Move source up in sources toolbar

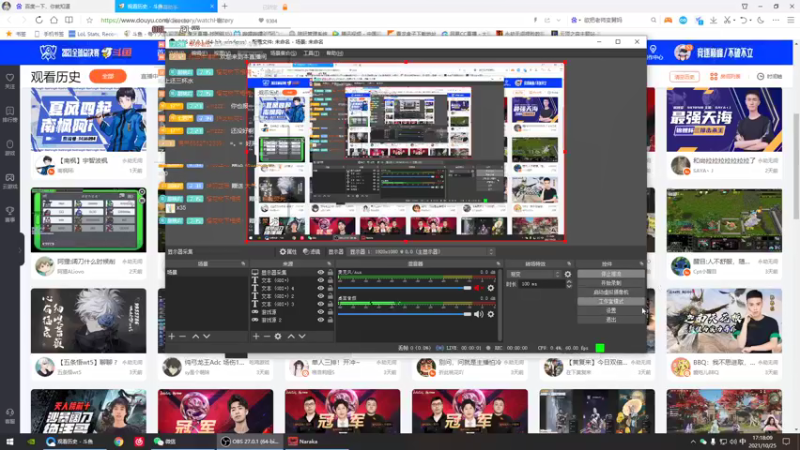(x=291, y=336)
